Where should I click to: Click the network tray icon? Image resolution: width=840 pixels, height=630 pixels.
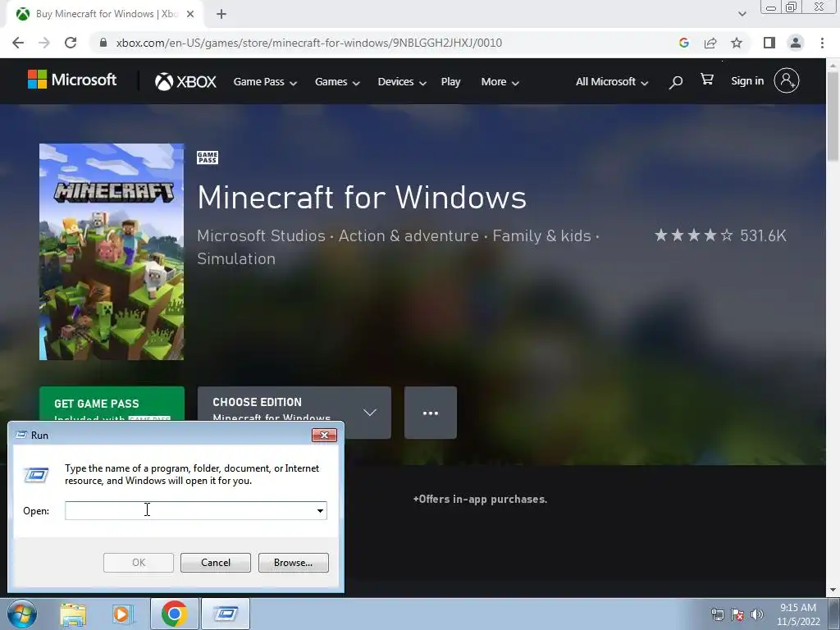717,614
